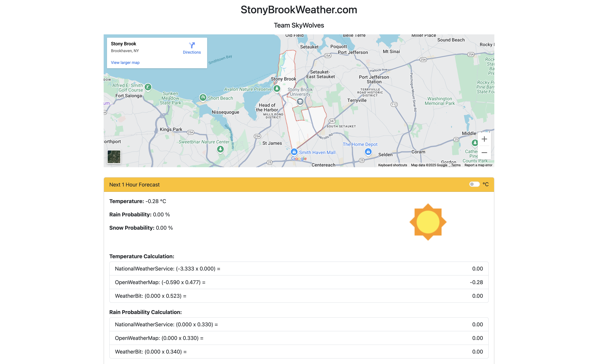Click the OpenWeatherMap temperature calculation row
The image size is (598, 364).
(x=299, y=282)
